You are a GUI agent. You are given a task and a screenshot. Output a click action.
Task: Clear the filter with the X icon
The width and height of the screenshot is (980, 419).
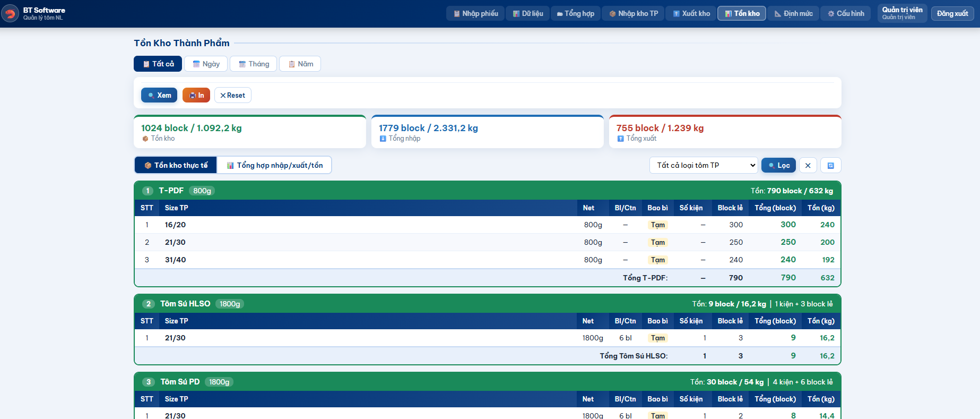(x=808, y=166)
